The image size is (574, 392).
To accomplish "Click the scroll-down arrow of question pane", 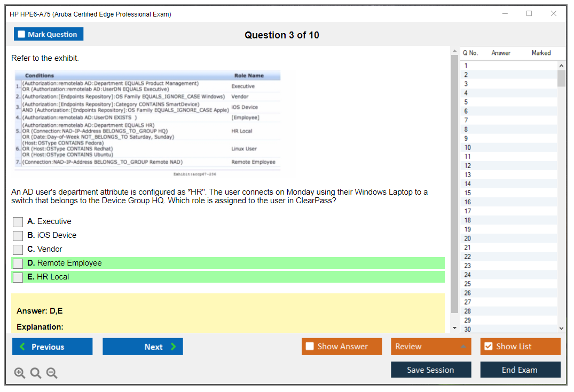I will tap(454, 327).
